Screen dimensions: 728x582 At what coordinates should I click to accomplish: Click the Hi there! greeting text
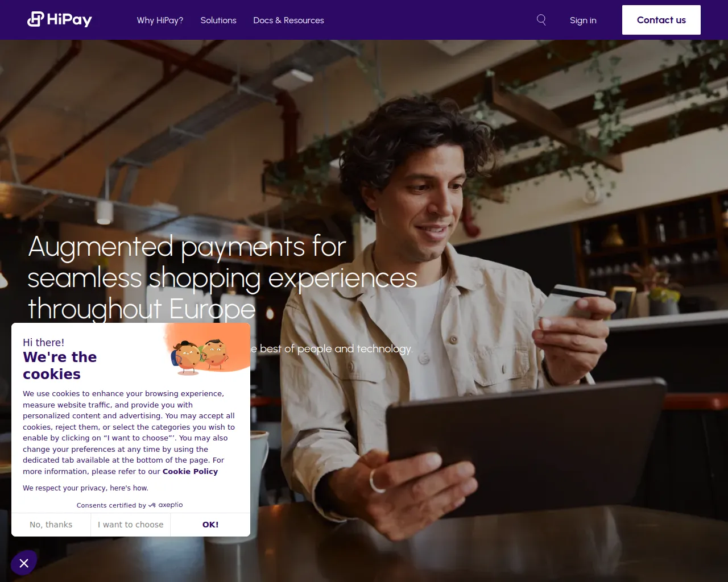[43, 342]
